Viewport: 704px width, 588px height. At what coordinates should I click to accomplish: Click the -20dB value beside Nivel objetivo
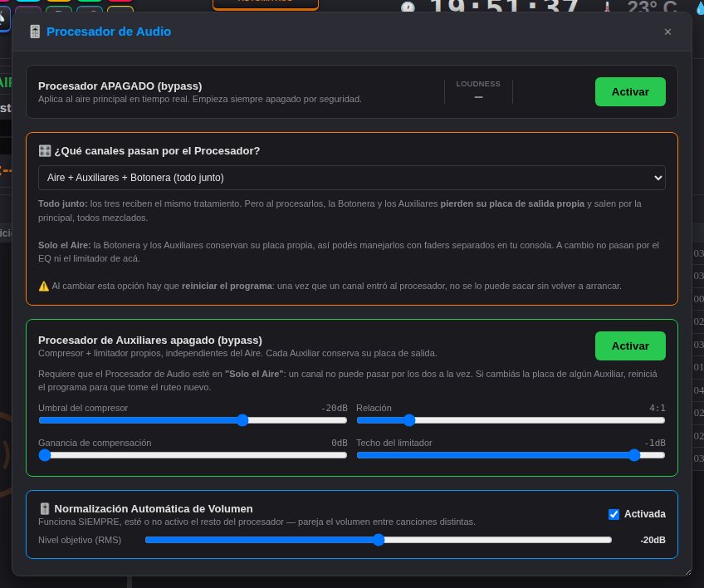[x=653, y=540]
